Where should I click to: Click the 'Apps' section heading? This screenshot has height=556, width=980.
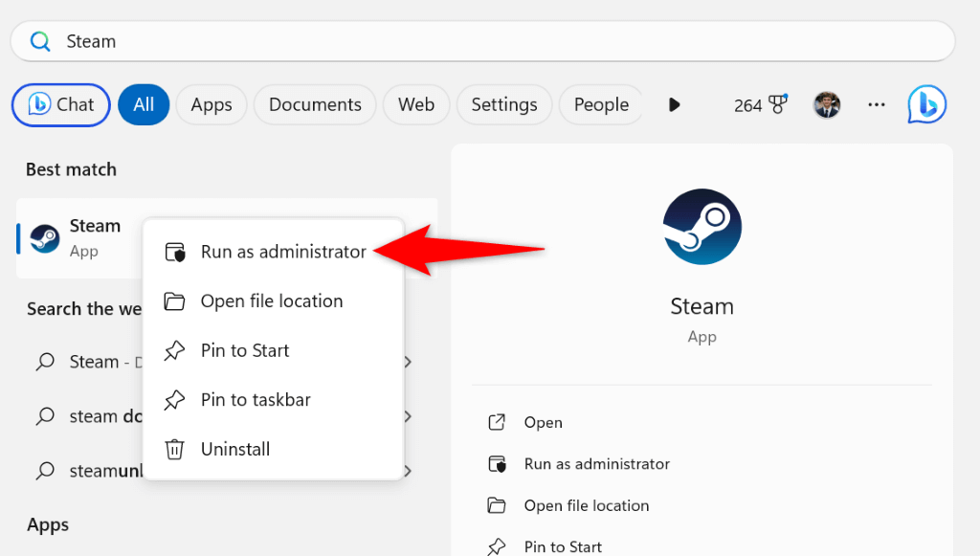(x=48, y=525)
